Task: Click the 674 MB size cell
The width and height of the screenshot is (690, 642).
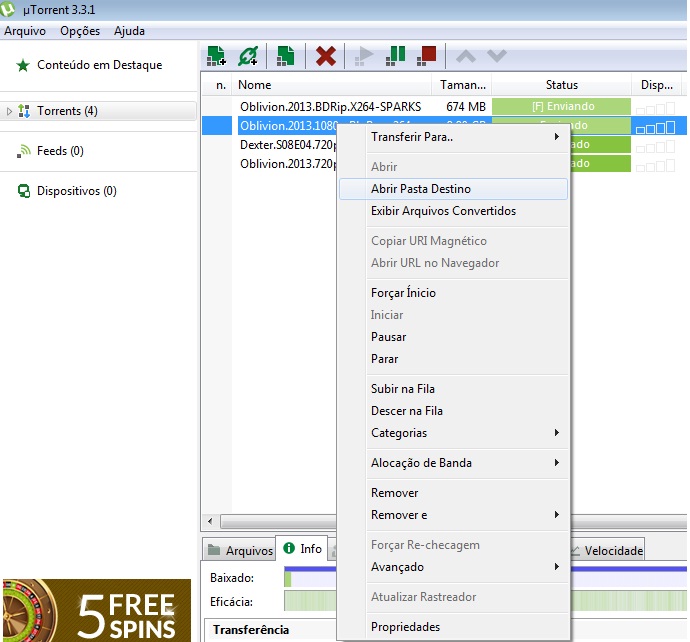Action: (x=466, y=106)
